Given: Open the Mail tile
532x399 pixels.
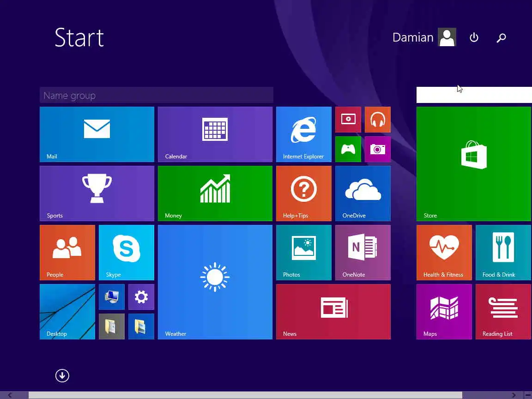Looking at the screenshot, I should click(97, 134).
